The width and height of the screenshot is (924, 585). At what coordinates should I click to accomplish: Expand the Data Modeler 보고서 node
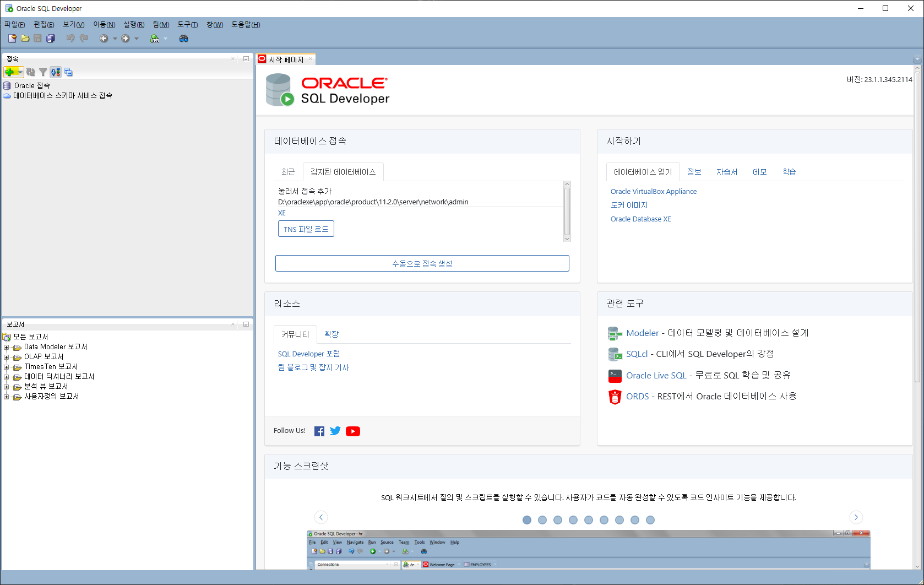click(7, 347)
